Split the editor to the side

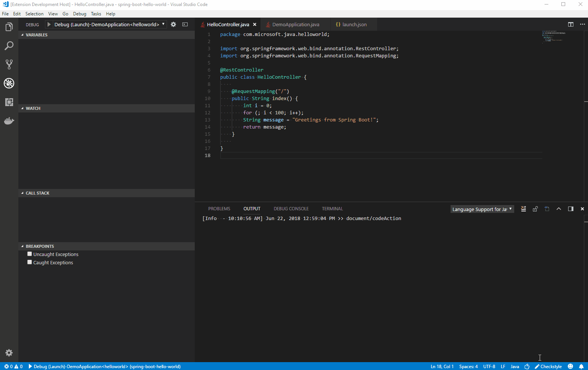click(x=570, y=24)
